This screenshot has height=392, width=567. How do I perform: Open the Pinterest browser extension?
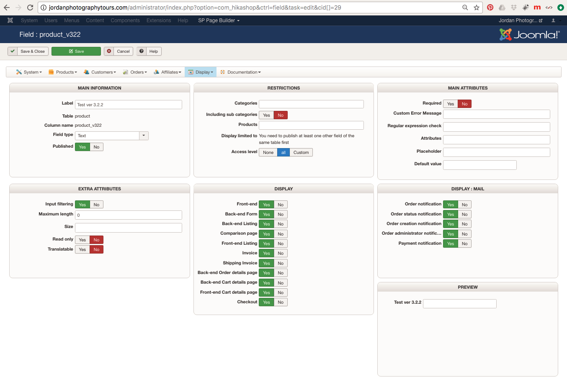[490, 8]
